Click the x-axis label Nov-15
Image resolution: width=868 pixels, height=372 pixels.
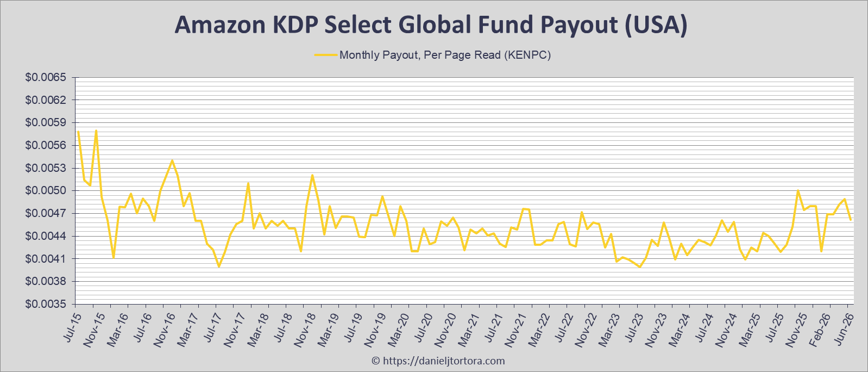95,330
